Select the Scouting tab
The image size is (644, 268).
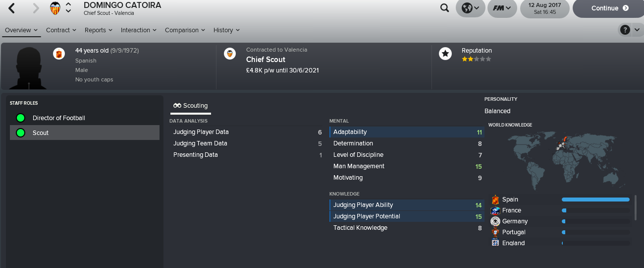pos(191,106)
